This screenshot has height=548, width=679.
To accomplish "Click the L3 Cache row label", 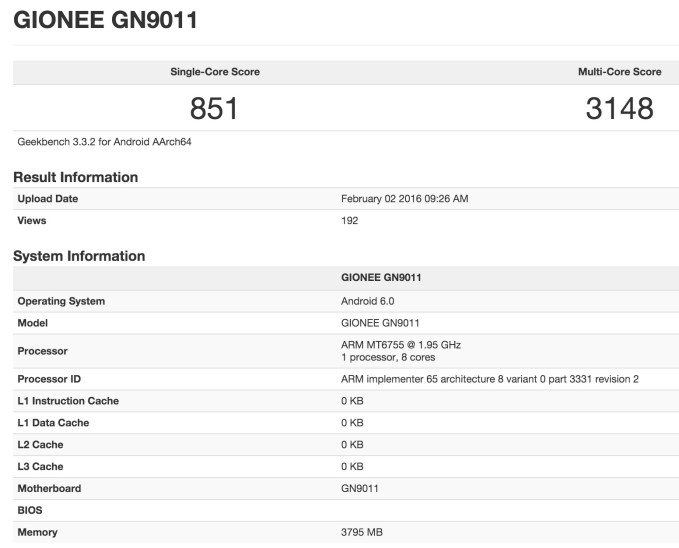I will (41, 467).
